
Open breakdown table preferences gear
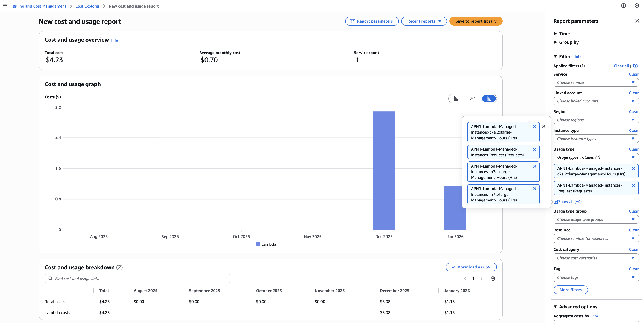tap(493, 279)
